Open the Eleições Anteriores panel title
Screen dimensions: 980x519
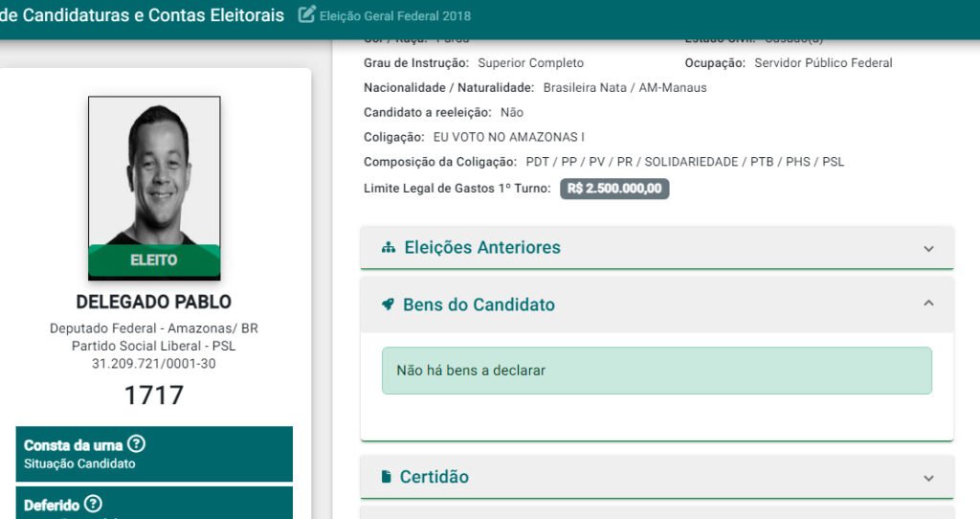pyautogui.click(x=482, y=248)
